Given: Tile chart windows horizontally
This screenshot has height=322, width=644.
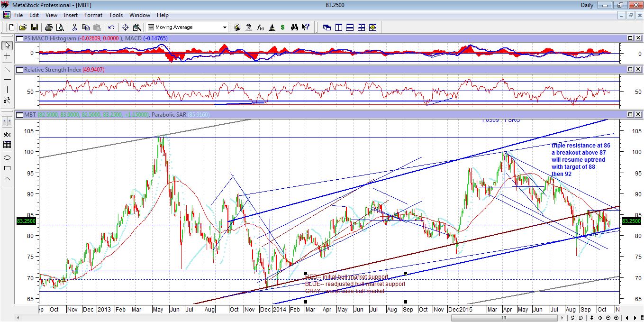Looking at the screenshot, I should pyautogui.click(x=350, y=27).
